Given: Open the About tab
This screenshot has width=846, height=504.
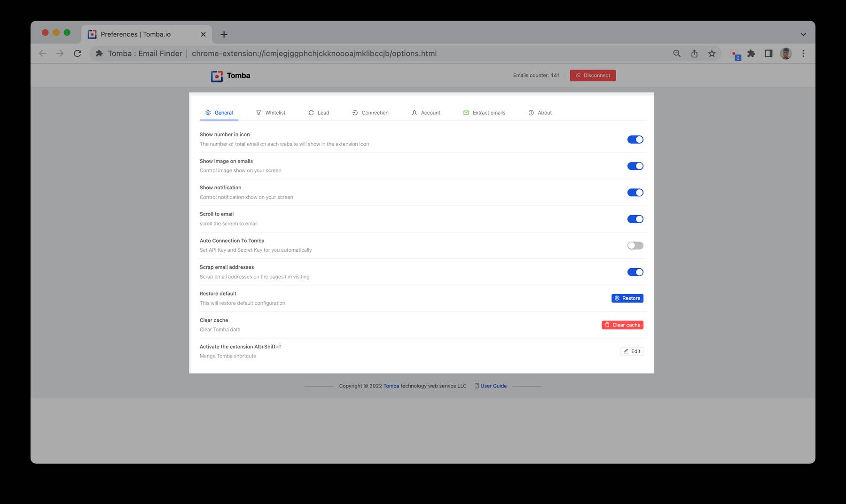Looking at the screenshot, I should pos(540,113).
